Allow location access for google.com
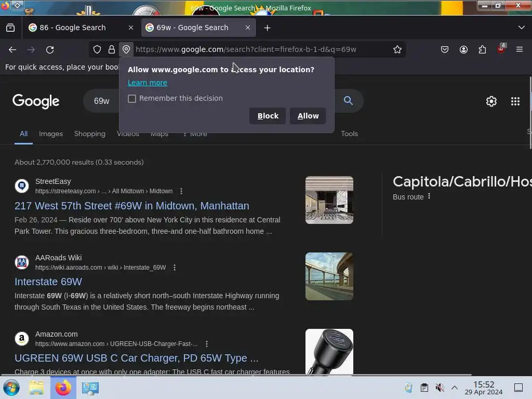Screen dimensions: 532x399 point(308,116)
